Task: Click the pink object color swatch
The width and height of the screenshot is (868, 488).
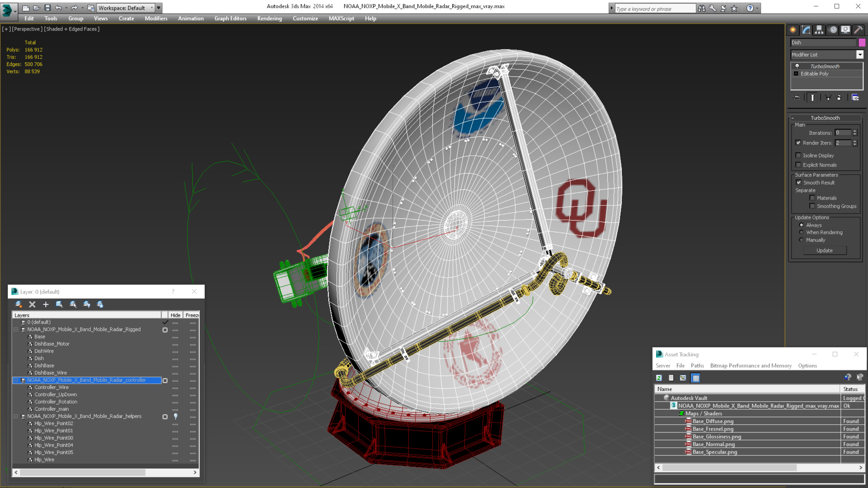Action: coord(862,42)
